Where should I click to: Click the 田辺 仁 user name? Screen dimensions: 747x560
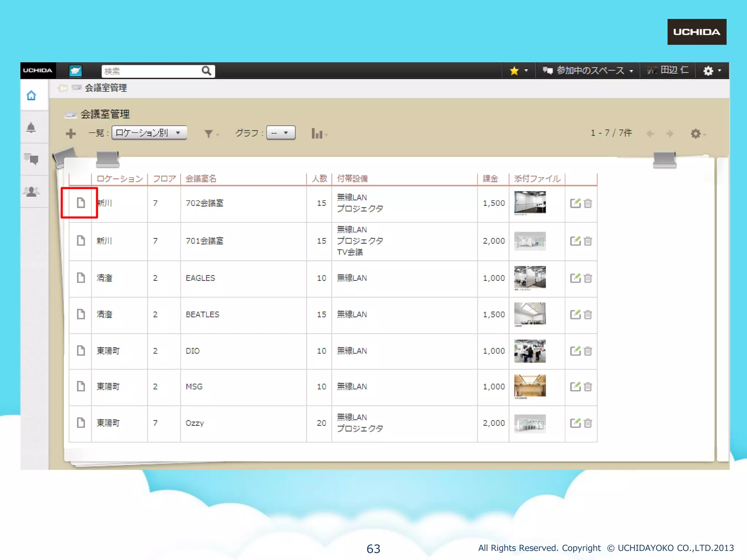tap(674, 70)
